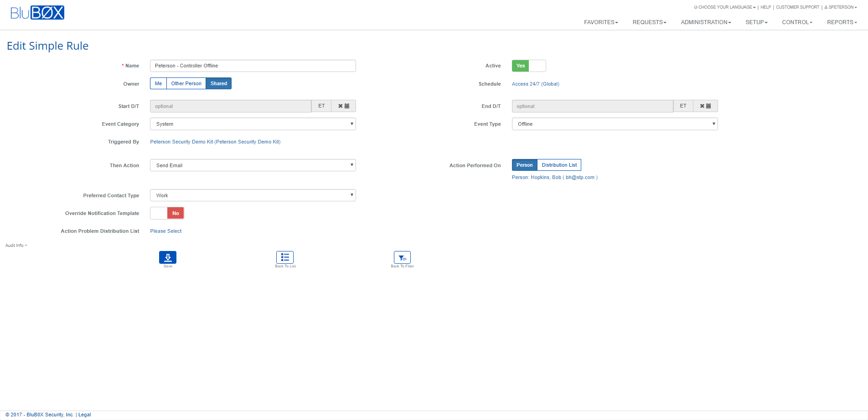
Task: Set Owner to Other Person
Action: coord(186,84)
